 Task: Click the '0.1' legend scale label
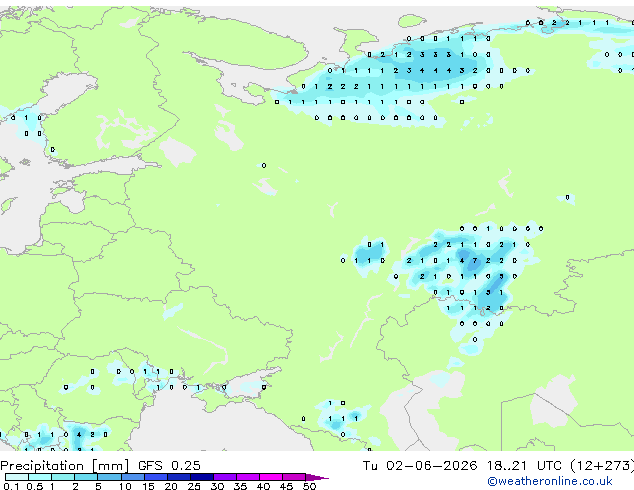point(11,486)
